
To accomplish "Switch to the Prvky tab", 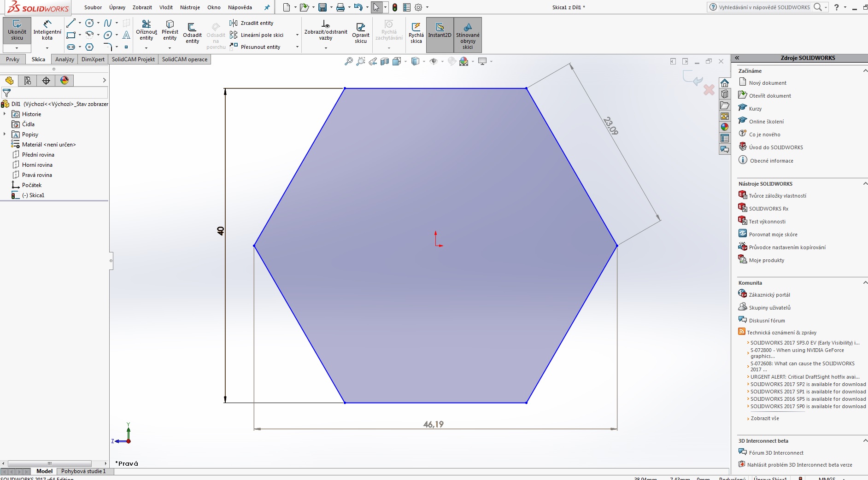I will click(13, 59).
